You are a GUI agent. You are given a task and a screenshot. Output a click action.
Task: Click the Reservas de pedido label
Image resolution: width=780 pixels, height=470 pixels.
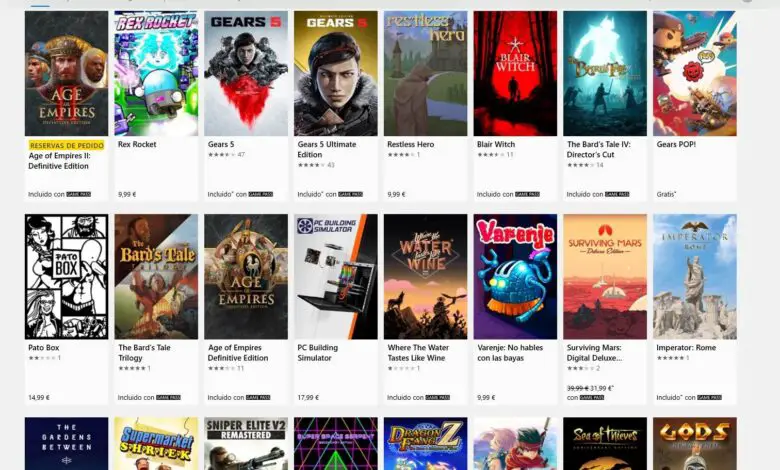tap(66, 145)
